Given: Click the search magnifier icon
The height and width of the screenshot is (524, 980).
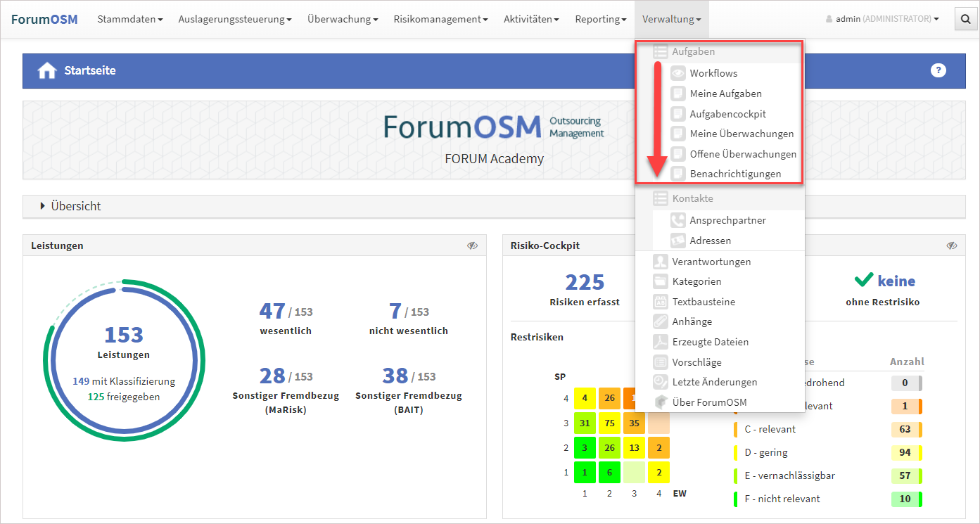Looking at the screenshot, I should click(963, 20).
